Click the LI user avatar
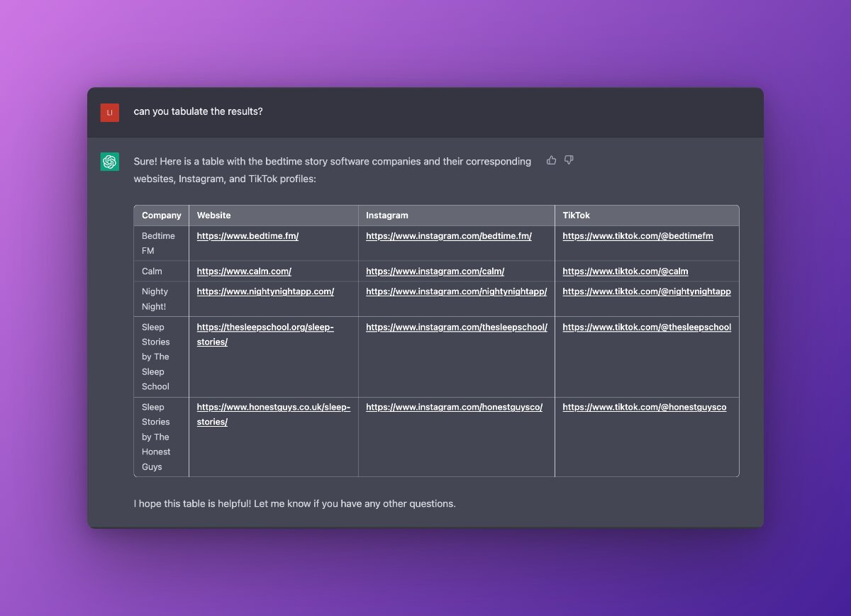This screenshot has height=616, width=851. coord(110,112)
